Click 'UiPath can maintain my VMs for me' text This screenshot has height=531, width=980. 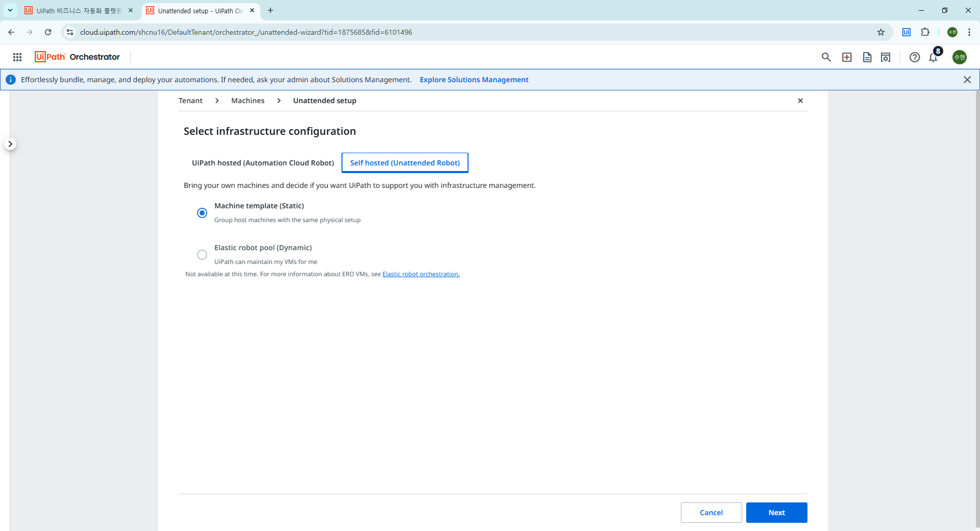[265, 262]
